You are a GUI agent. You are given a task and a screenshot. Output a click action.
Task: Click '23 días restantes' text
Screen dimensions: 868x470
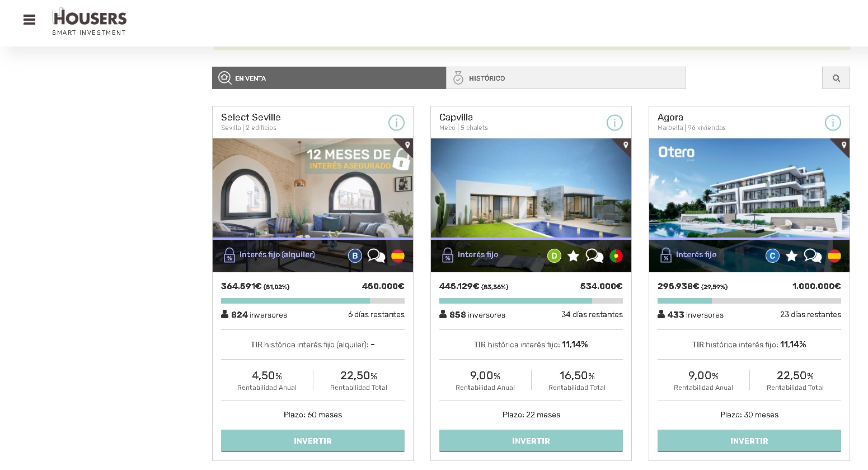click(810, 315)
